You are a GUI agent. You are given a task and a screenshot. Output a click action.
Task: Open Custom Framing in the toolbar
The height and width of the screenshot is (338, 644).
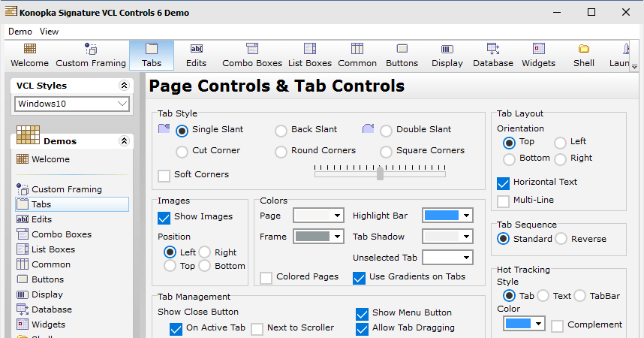coord(91,56)
